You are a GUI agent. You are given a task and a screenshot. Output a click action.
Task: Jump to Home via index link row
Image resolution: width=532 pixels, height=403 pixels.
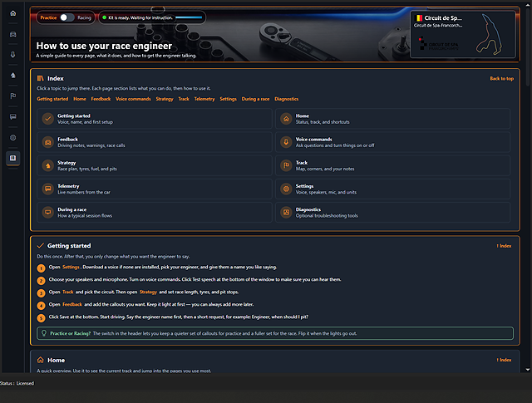click(x=80, y=99)
